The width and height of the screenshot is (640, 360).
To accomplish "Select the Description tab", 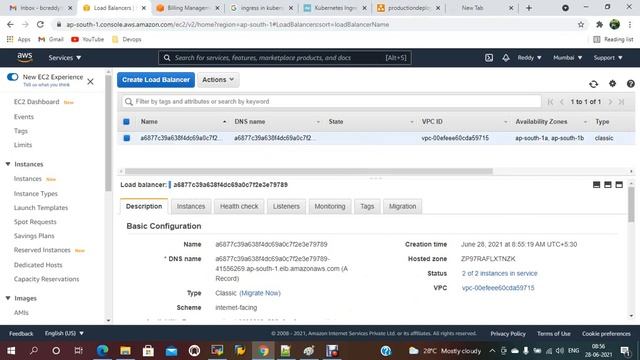I will tap(144, 206).
